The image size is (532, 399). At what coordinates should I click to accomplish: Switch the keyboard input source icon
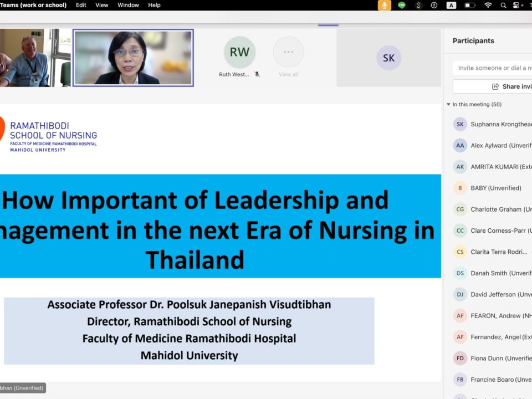pos(451,5)
